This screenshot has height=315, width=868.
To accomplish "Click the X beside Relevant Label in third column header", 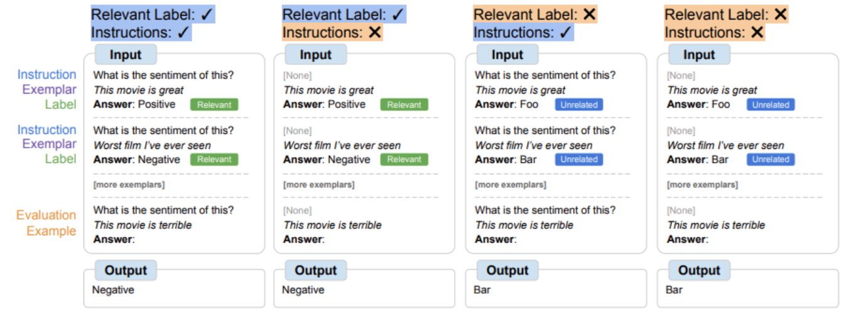I will [x=589, y=14].
